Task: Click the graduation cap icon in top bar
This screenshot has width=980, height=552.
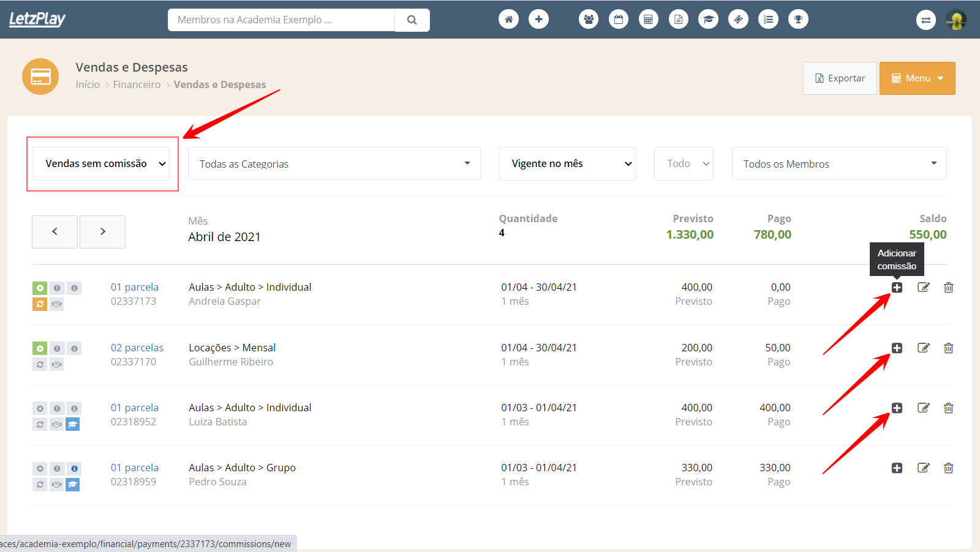Action: (708, 20)
